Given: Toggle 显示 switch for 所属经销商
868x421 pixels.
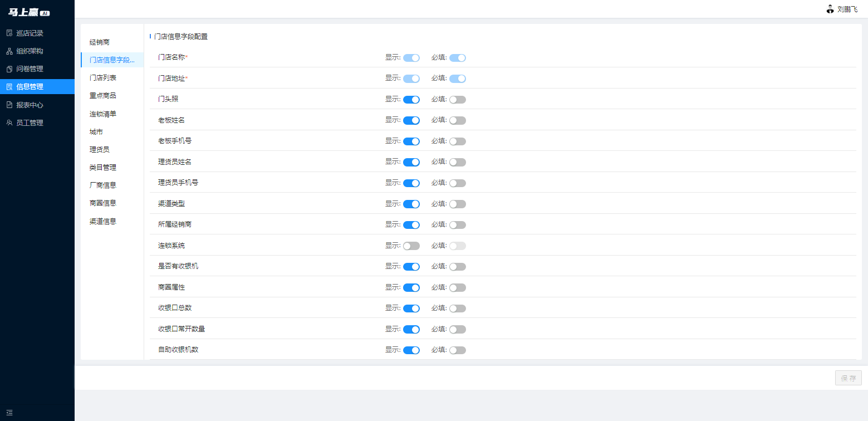Looking at the screenshot, I should coord(411,225).
